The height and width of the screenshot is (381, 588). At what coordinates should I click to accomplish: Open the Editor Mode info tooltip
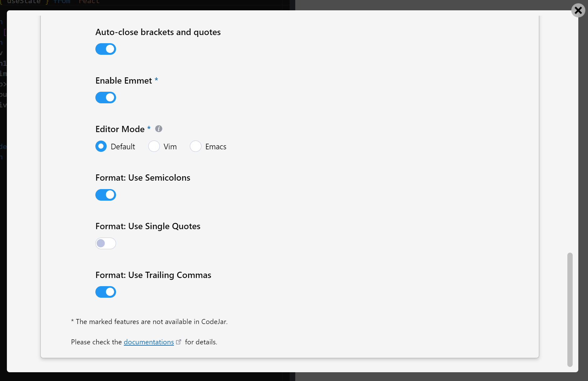pyautogui.click(x=159, y=128)
